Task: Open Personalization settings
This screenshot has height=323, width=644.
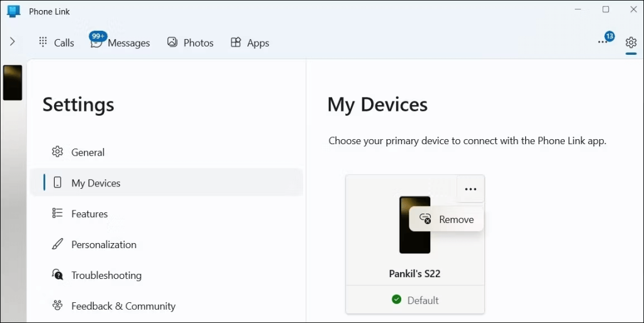Action: coord(166,244)
